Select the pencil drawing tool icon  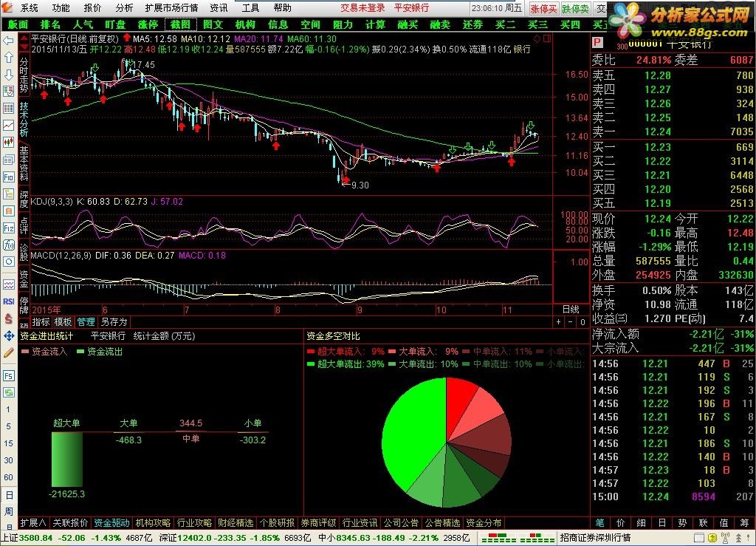(x=8, y=352)
